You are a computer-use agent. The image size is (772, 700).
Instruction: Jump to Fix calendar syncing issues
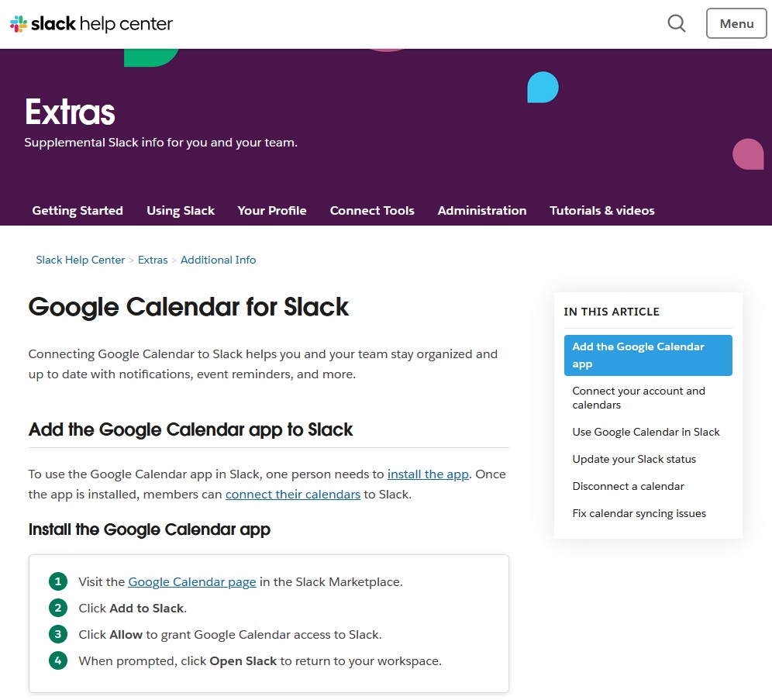pyautogui.click(x=639, y=513)
